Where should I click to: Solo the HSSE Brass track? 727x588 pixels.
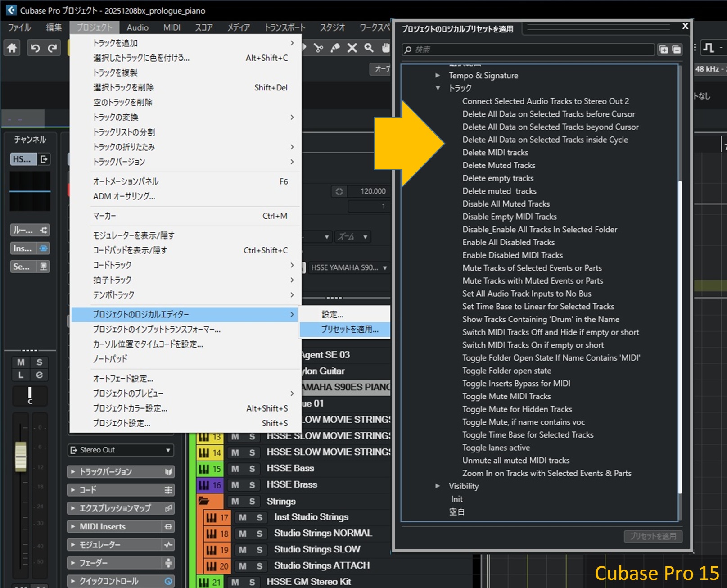(x=252, y=485)
